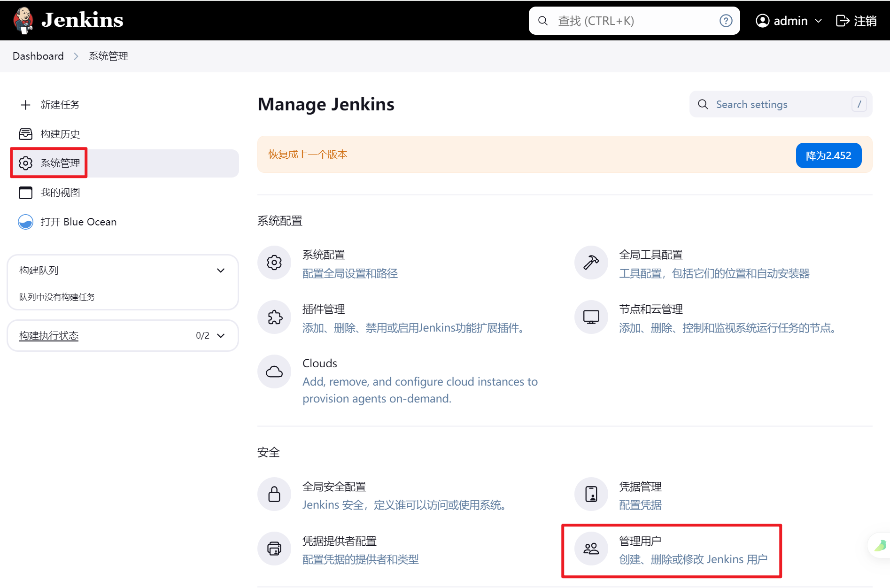Screen dimensions: 890x588
Task: Open the 构建执行状态 link
Action: [49, 335]
